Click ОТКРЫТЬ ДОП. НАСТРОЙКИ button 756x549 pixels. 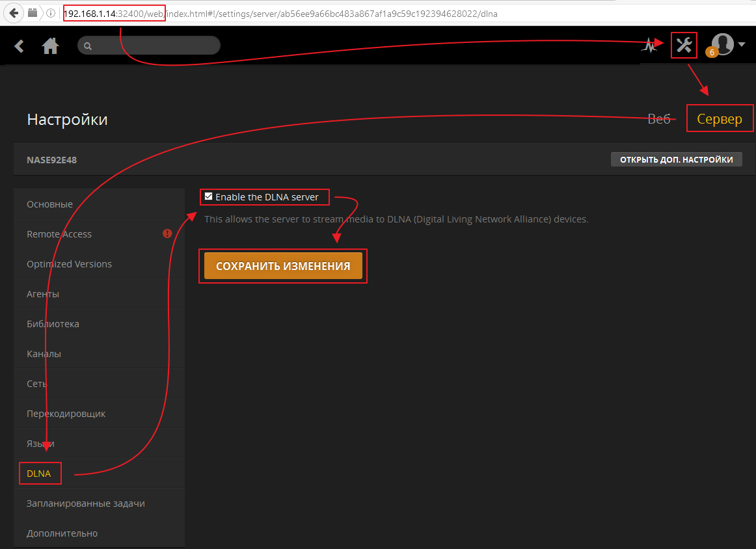677,159
